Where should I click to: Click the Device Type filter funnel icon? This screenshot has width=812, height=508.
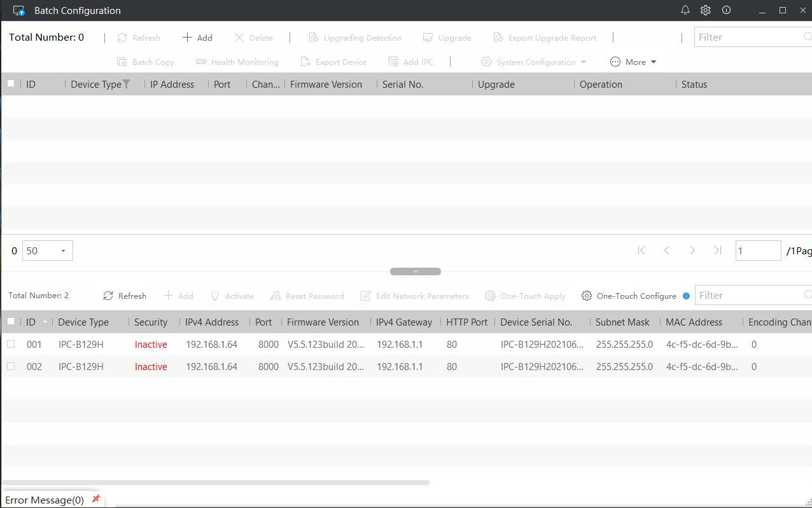(126, 84)
